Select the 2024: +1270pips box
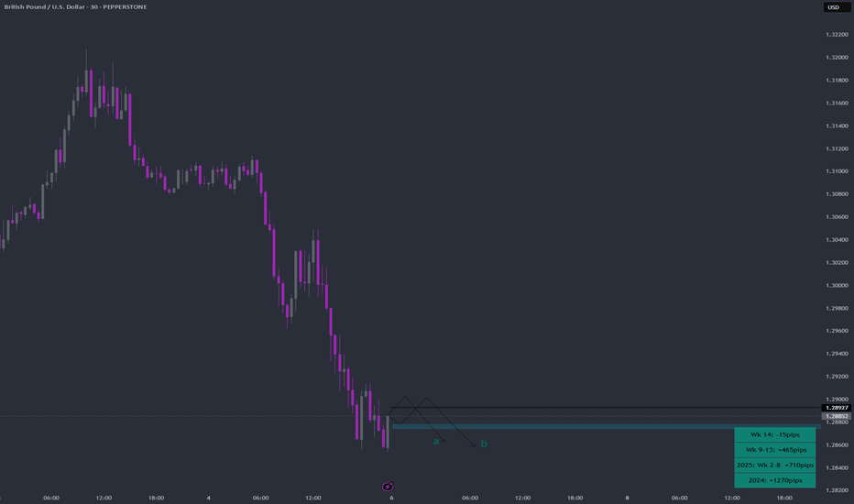 click(x=775, y=480)
